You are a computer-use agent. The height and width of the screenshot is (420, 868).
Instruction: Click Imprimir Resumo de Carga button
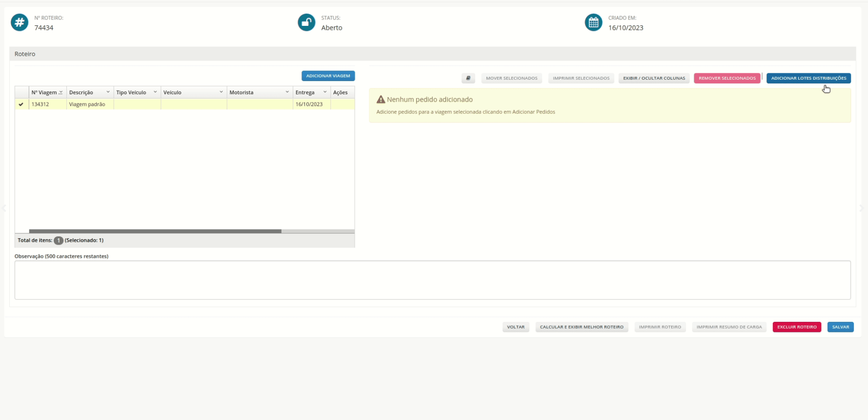(x=729, y=327)
